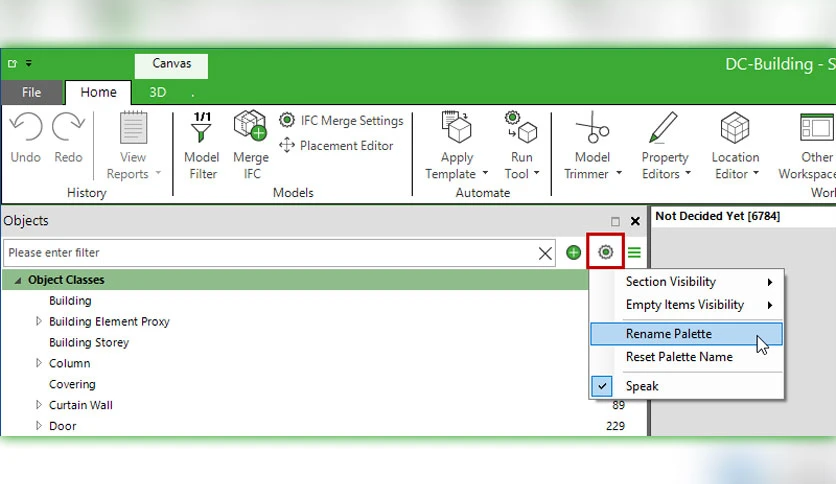
Task: Select the Covering tree item
Action: (72, 384)
